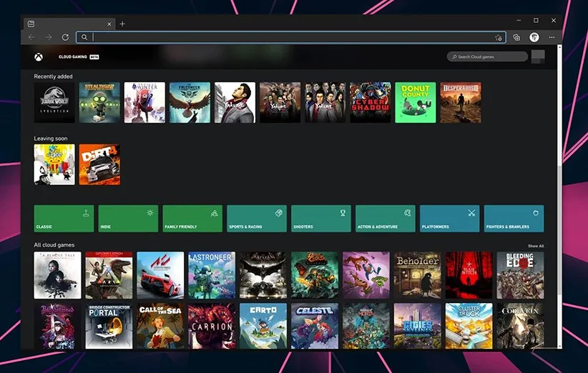
Task: Select the Indie category tile
Action: click(x=128, y=219)
